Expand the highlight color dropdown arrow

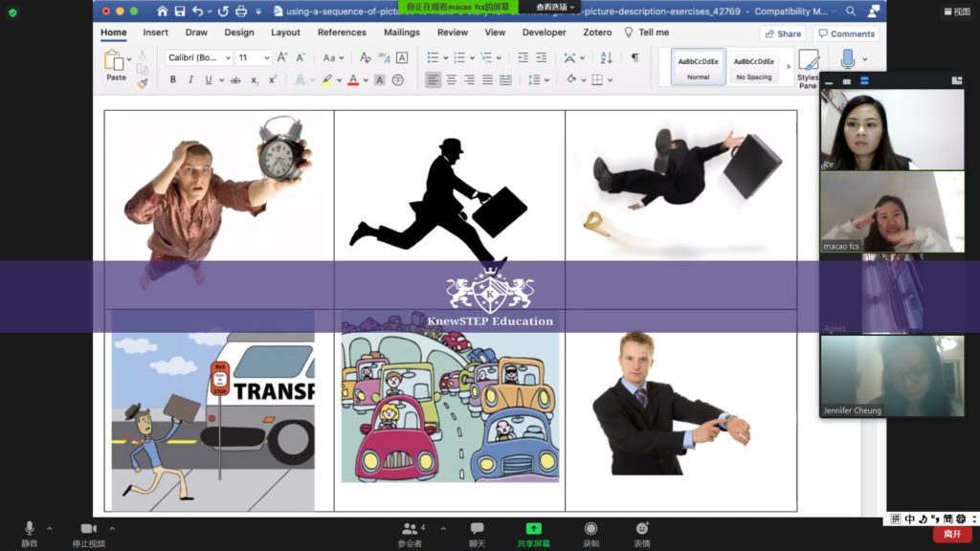pyautogui.click(x=340, y=80)
